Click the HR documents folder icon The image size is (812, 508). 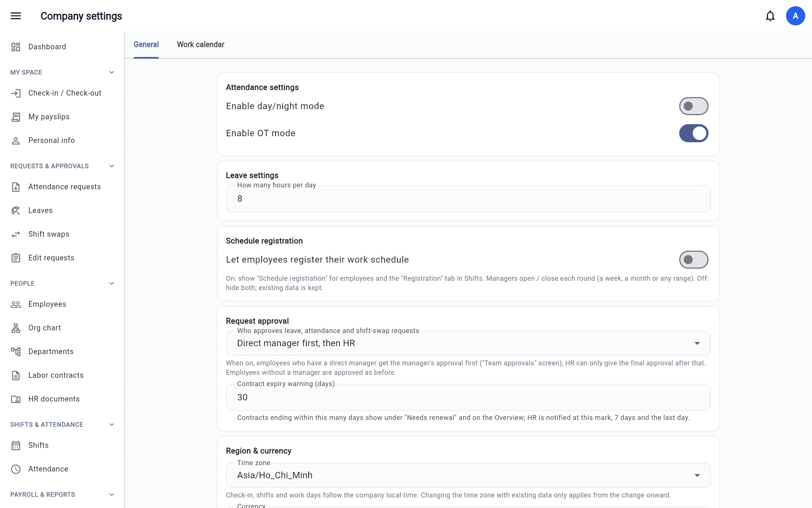point(16,399)
